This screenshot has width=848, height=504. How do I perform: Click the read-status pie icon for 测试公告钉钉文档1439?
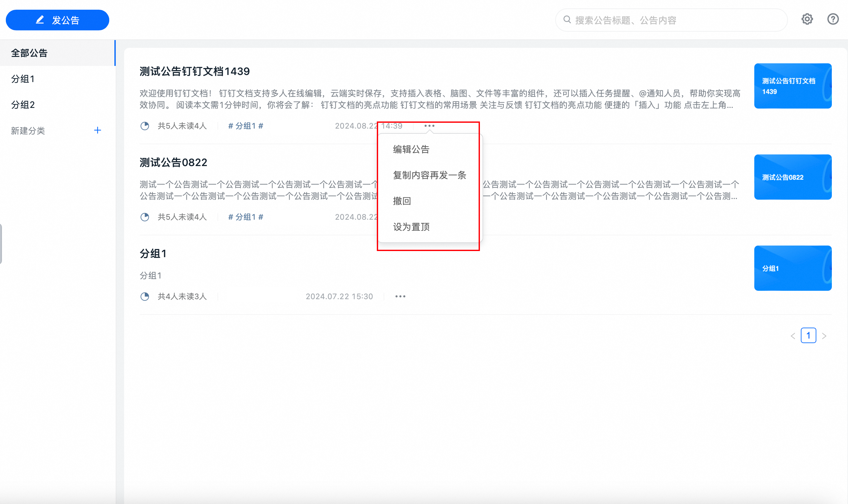(145, 126)
